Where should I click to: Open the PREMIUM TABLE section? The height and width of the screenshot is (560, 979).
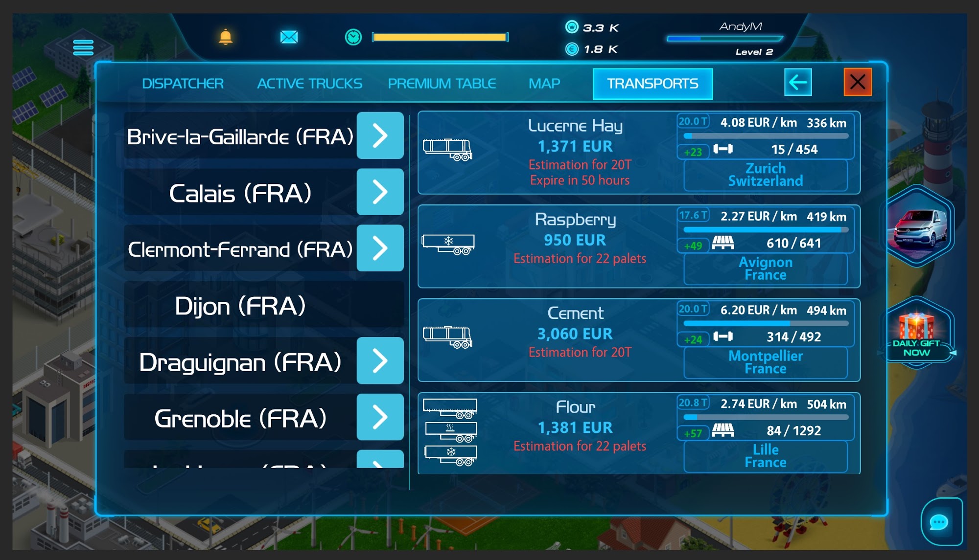coord(441,83)
